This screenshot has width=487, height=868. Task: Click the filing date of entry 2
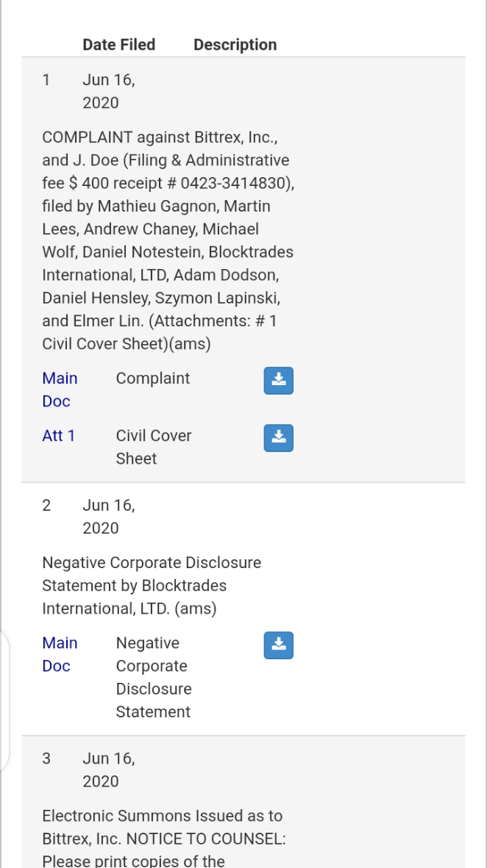108,517
